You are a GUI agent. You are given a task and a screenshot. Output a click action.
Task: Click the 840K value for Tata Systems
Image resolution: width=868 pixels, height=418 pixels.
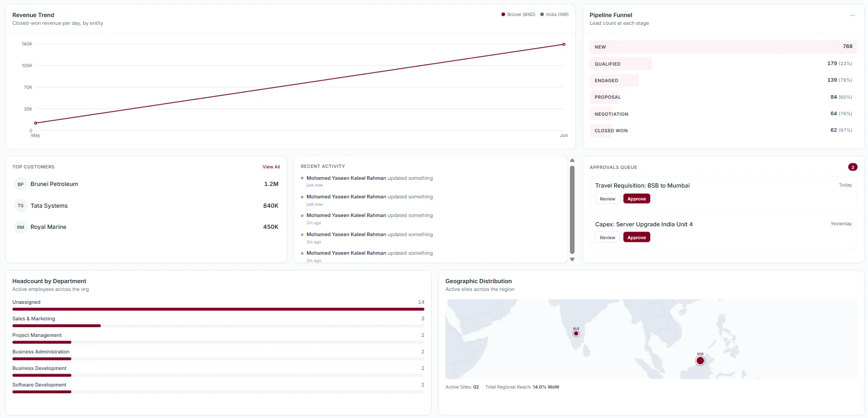tap(271, 206)
